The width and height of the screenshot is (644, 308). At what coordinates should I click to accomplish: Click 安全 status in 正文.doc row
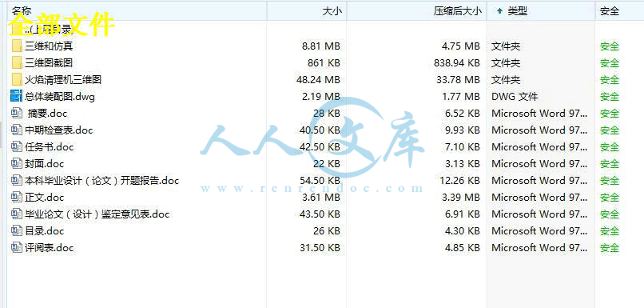pyautogui.click(x=610, y=198)
